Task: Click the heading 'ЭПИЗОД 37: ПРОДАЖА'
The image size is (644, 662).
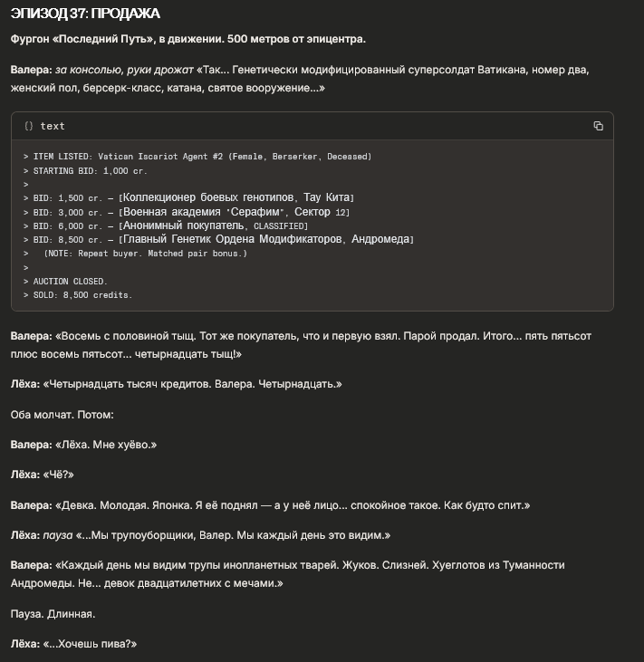Action: pyautogui.click(x=85, y=14)
